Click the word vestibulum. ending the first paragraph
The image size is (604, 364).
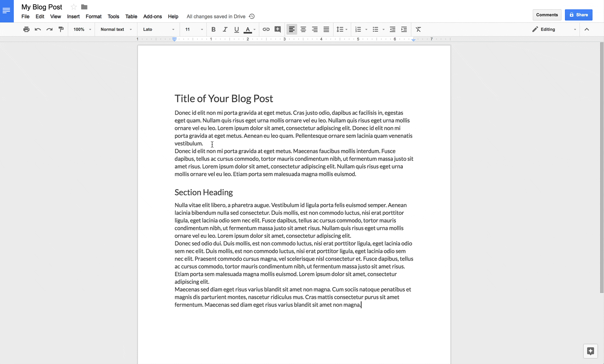pyautogui.click(x=189, y=143)
